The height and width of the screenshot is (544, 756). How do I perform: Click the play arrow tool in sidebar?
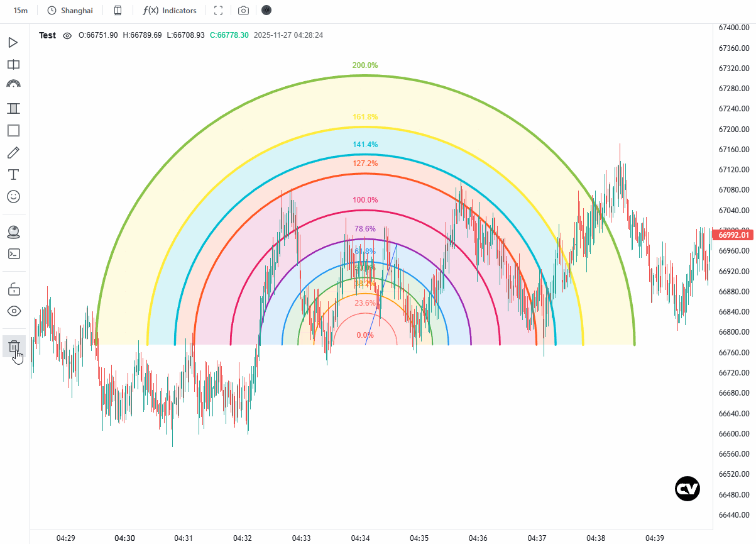coord(13,42)
